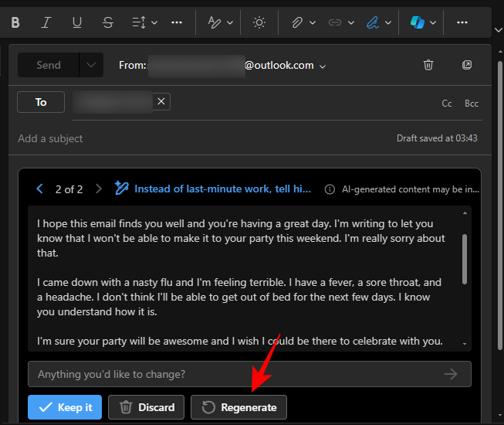Open the Send options dropdown
The height and width of the screenshot is (425, 504).
91,65
